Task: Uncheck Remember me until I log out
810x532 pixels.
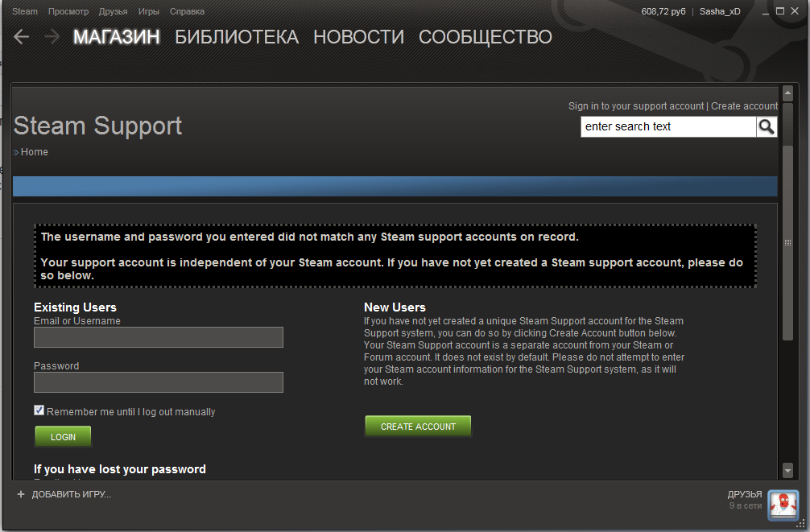Action: pos(39,410)
